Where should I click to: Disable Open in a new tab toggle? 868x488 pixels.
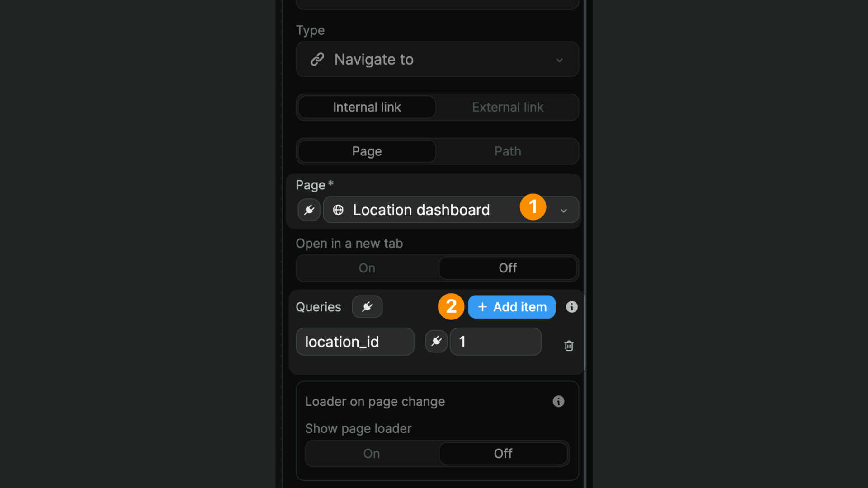click(x=507, y=267)
